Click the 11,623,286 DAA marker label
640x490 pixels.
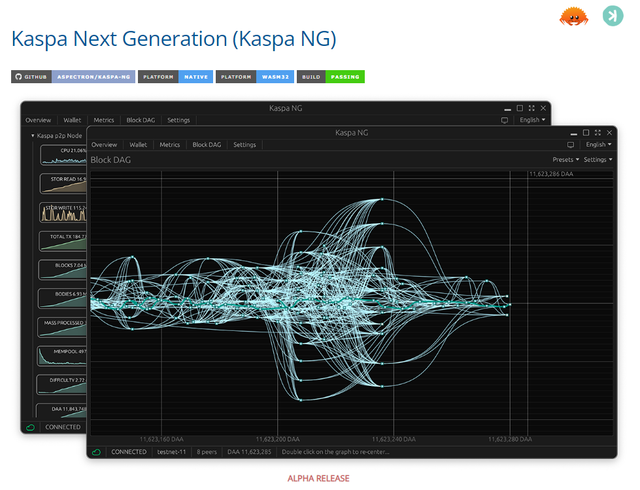(551, 174)
